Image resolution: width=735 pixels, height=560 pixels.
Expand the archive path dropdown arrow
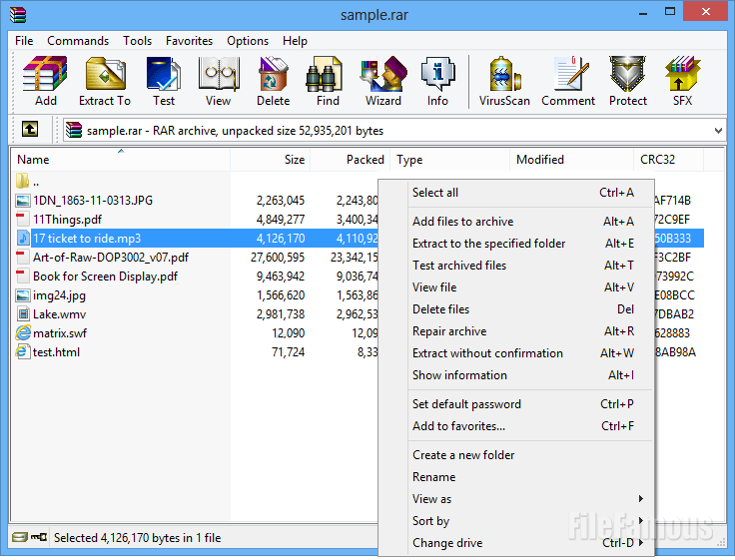718,131
